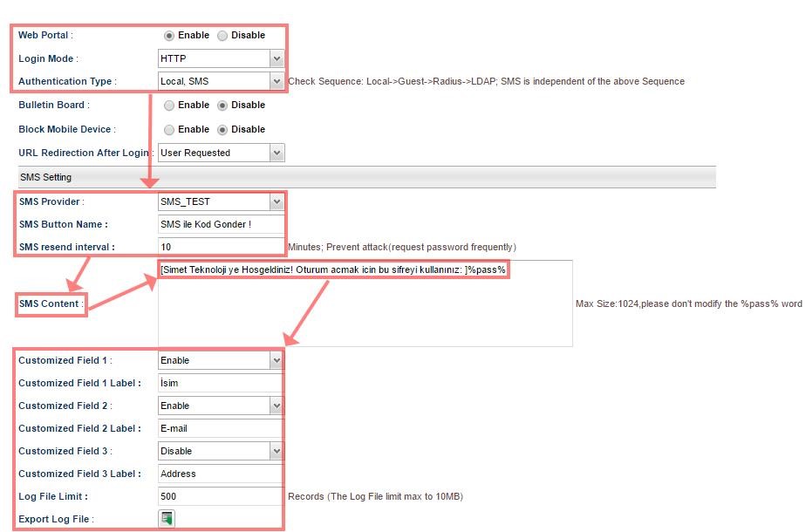Click the Customized Field 1 Label input
The width and height of the screenshot is (806, 532).
222,383
